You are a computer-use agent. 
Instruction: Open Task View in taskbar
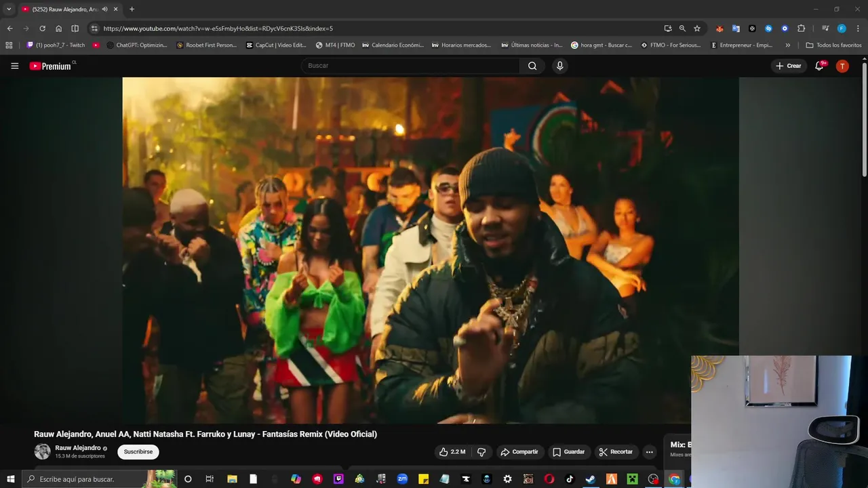pyautogui.click(x=210, y=479)
